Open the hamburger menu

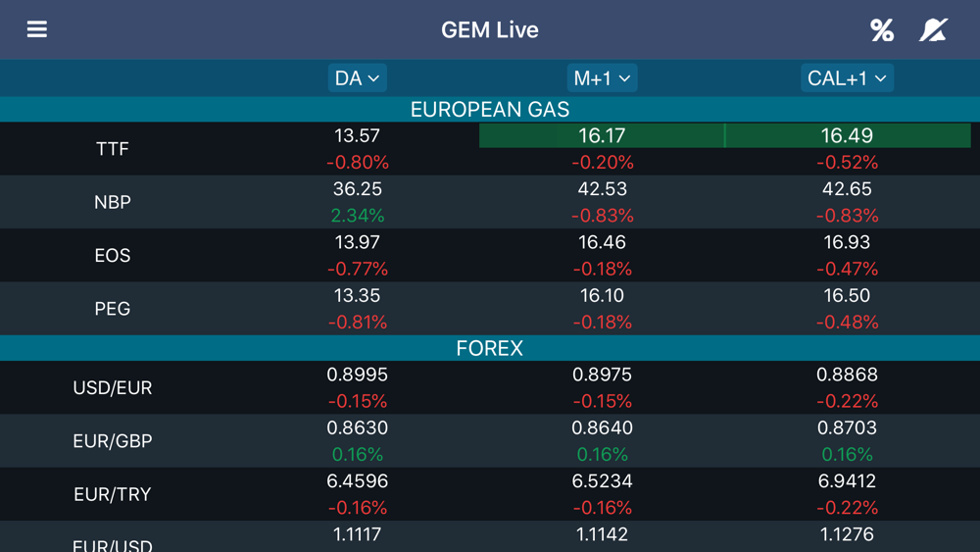37,29
